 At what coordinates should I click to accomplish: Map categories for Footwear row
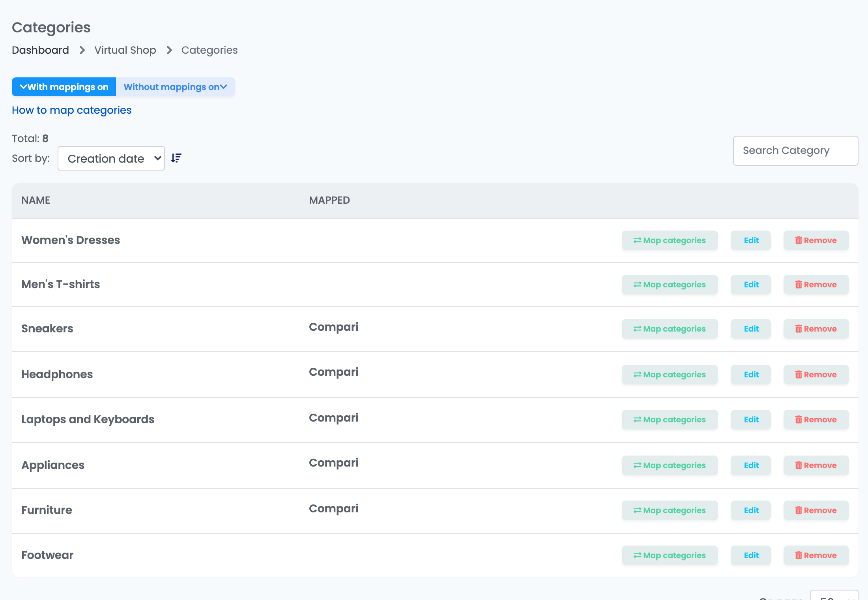pos(670,555)
